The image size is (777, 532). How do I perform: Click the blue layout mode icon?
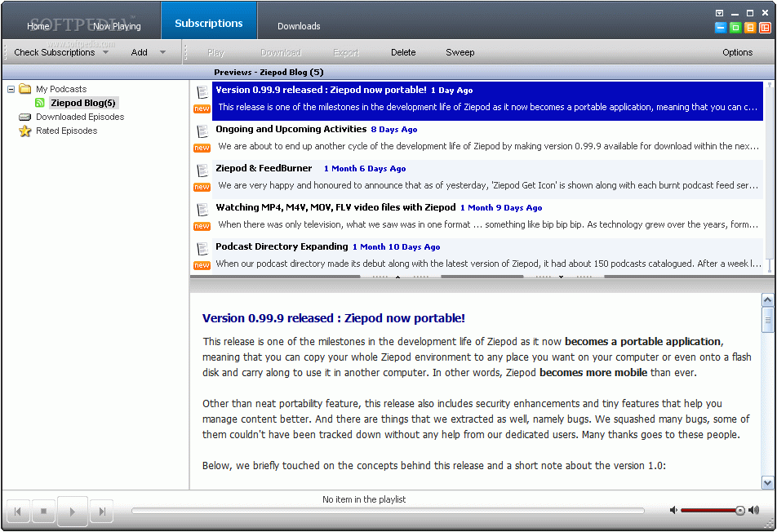click(x=721, y=29)
